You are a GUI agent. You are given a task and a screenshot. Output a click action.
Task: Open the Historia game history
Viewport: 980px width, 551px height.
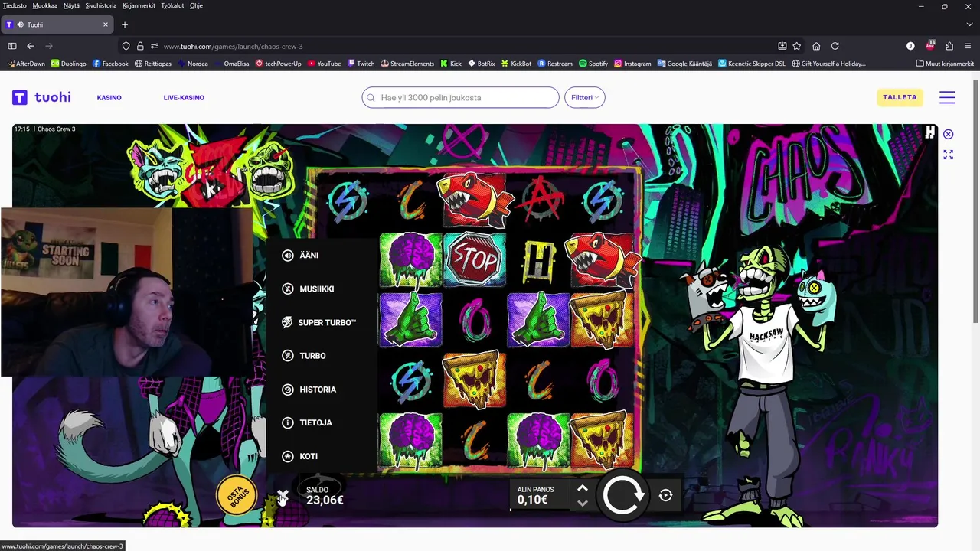click(x=309, y=390)
